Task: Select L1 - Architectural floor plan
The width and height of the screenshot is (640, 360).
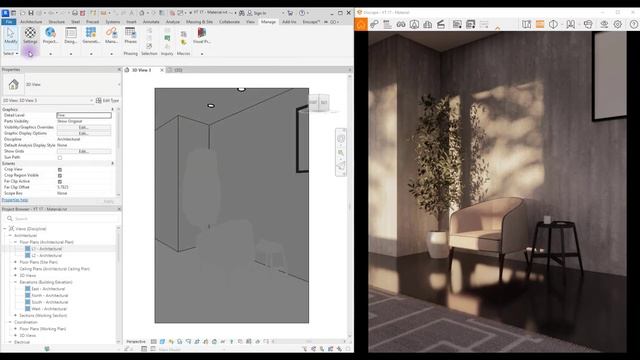Action: pos(47,249)
